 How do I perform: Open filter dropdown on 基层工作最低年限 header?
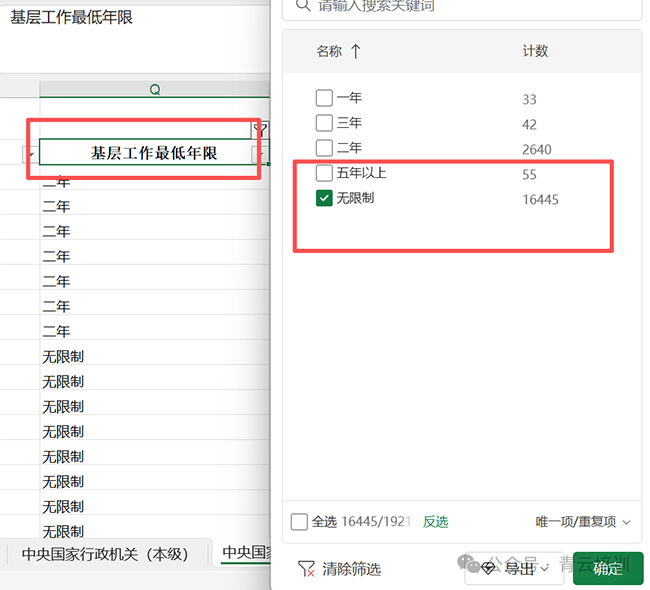(260, 154)
